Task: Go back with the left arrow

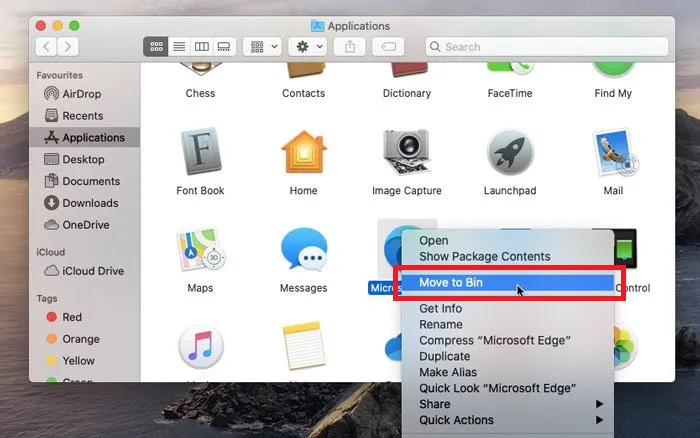Action: pos(46,46)
